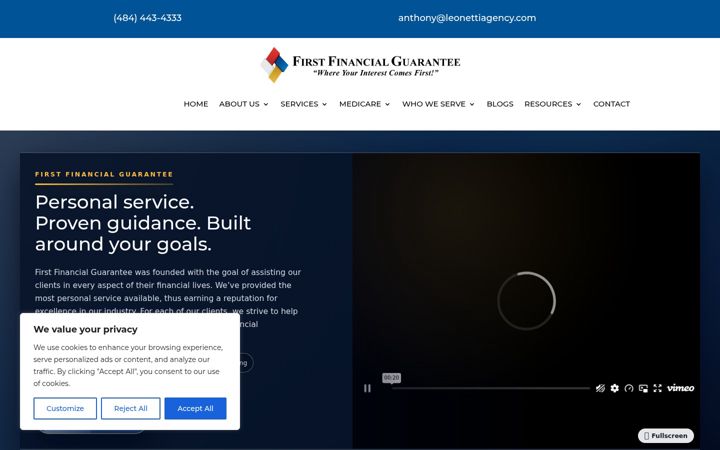Screen dimensions: 720x450
Task: Open the Contact page
Action: [612, 104]
